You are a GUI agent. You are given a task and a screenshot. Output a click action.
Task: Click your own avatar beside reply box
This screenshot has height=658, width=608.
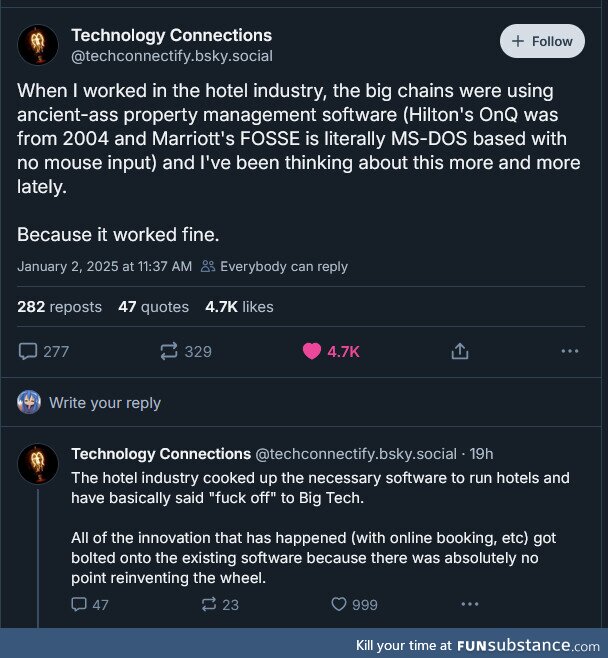[29, 402]
